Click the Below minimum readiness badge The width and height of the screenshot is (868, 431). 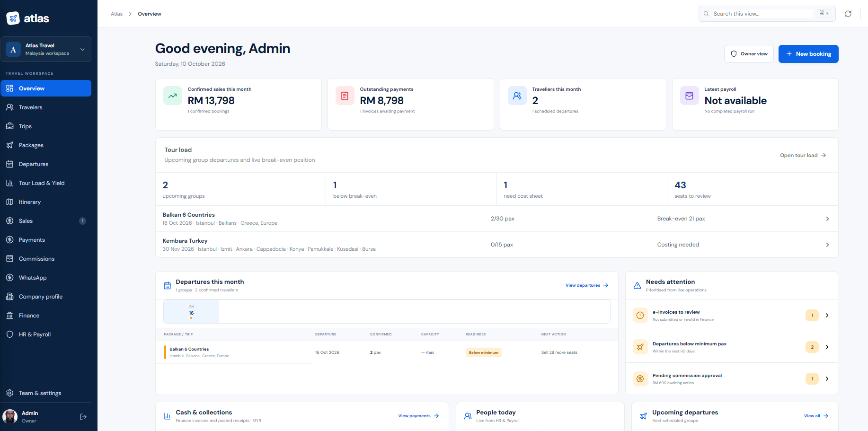(x=483, y=352)
